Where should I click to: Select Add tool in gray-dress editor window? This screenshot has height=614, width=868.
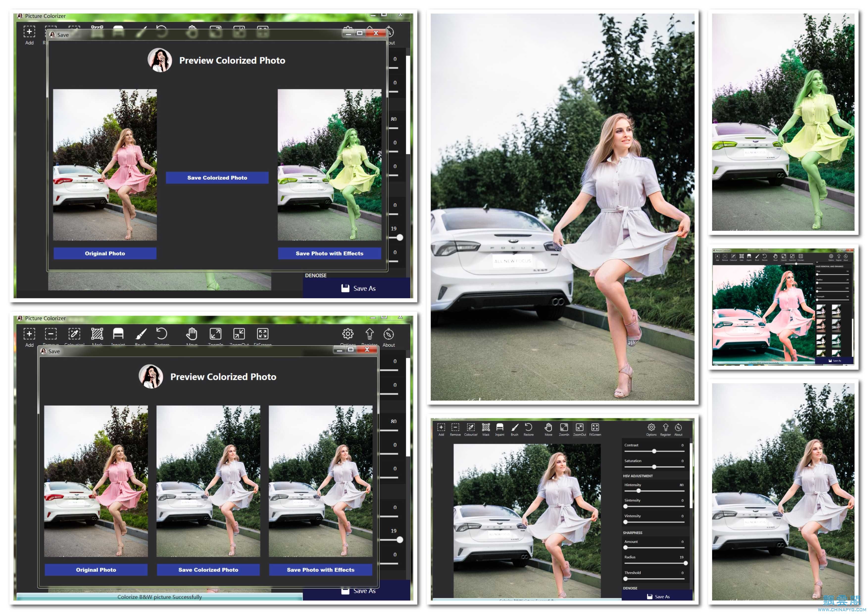[441, 427]
